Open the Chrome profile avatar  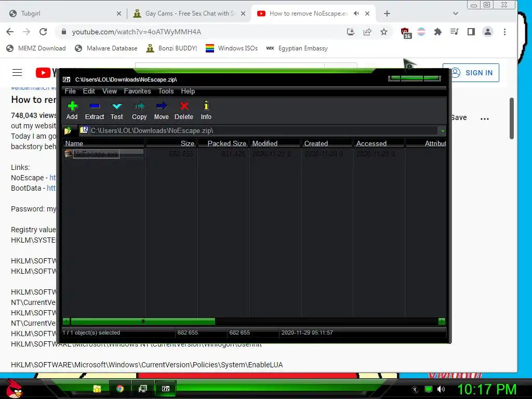tap(487, 32)
